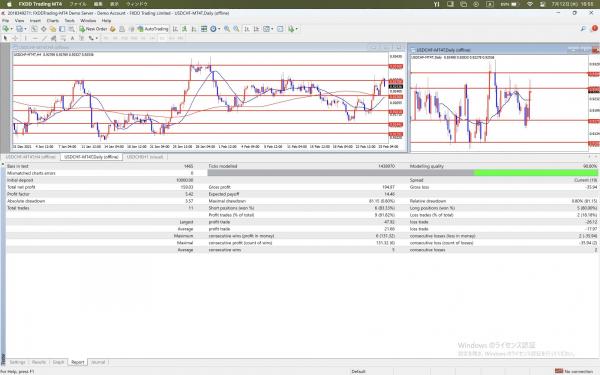Viewport: 600px width, 375px height.
Task: Open the tester Results tab
Action: [x=39, y=362]
